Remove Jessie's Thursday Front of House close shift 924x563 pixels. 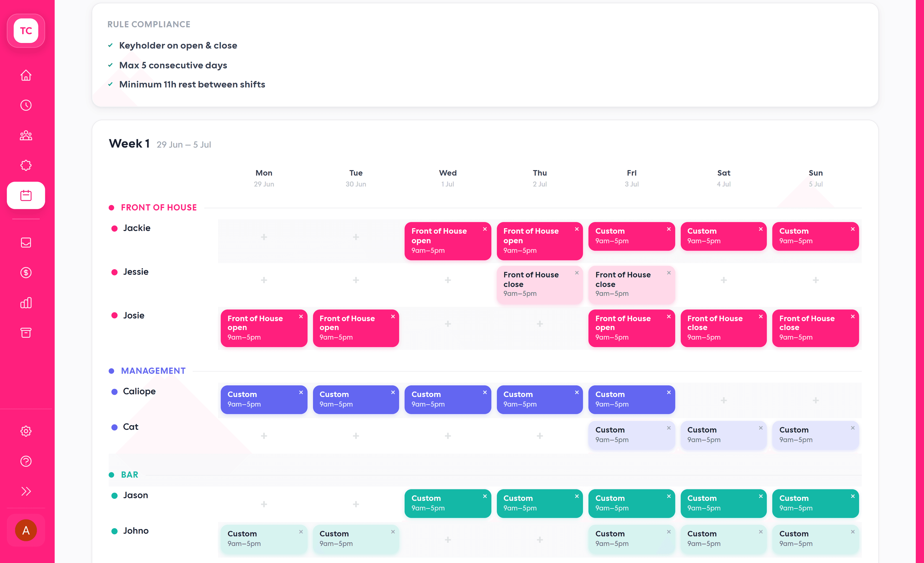coord(577,273)
